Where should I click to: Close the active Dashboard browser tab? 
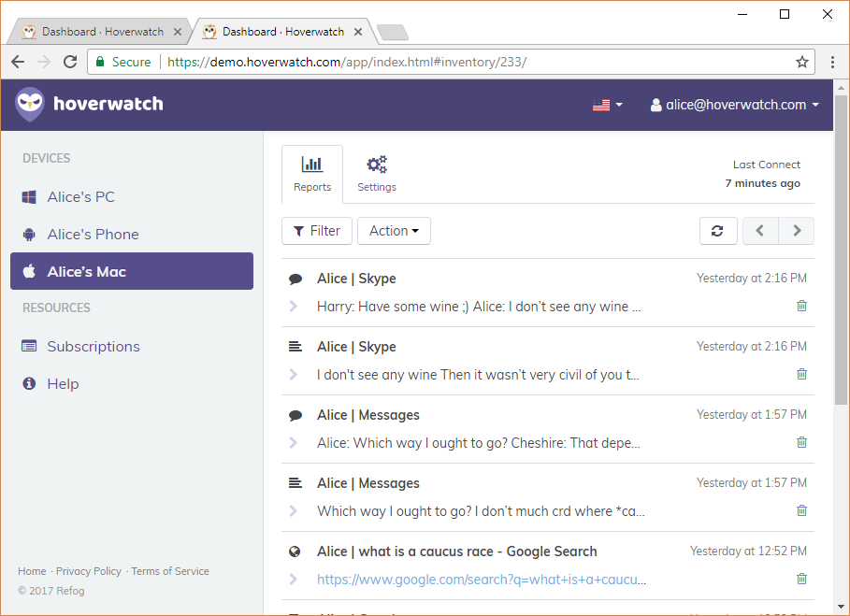tap(358, 32)
